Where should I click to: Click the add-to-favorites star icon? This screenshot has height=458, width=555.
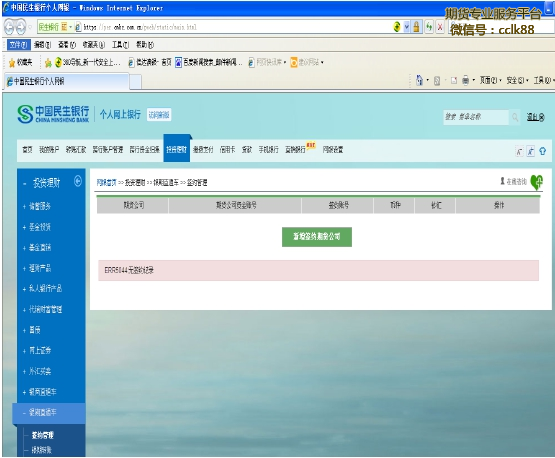tap(48, 63)
